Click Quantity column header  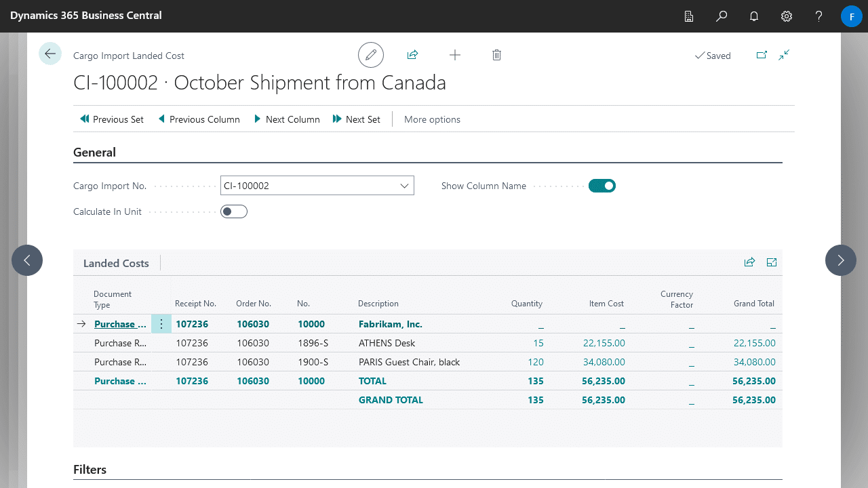[527, 304]
